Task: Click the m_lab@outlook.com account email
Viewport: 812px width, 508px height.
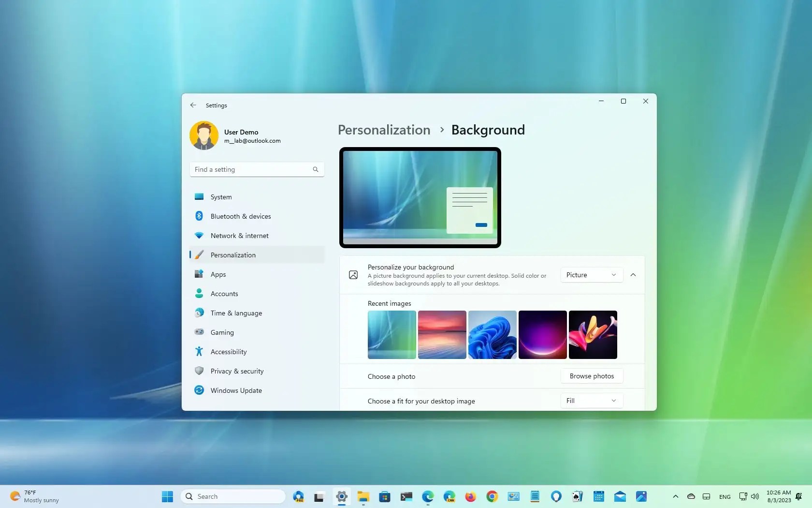Action: (x=252, y=141)
